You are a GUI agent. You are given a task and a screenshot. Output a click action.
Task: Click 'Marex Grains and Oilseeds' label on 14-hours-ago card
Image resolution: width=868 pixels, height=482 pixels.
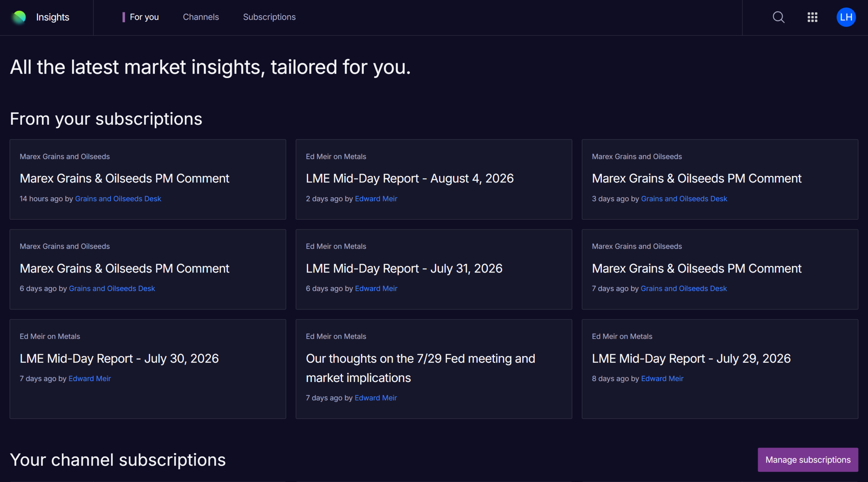tap(65, 157)
